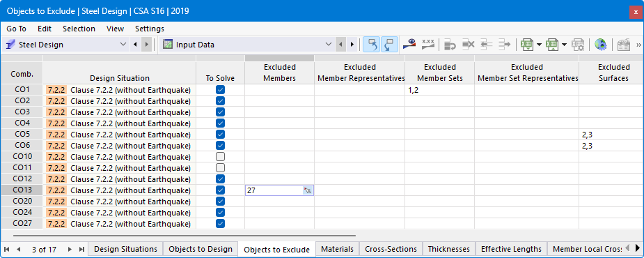Open the Go To menu
644x258 pixels.
click(x=17, y=29)
